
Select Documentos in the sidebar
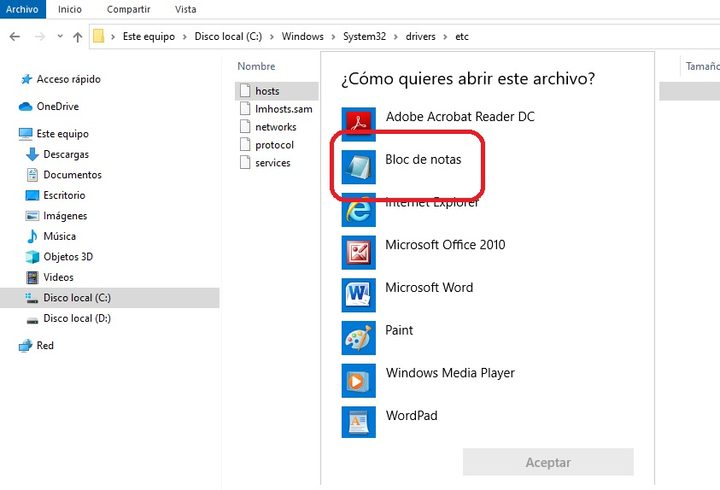click(73, 175)
